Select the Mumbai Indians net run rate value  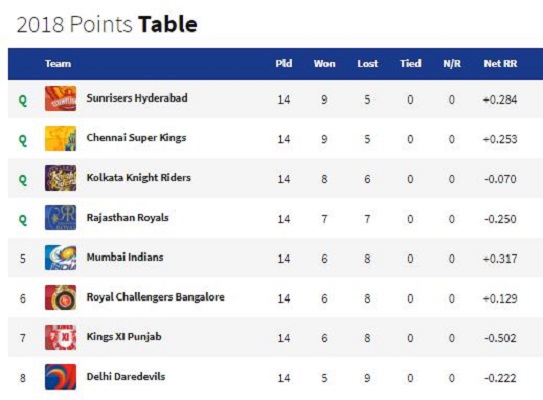tap(500, 259)
